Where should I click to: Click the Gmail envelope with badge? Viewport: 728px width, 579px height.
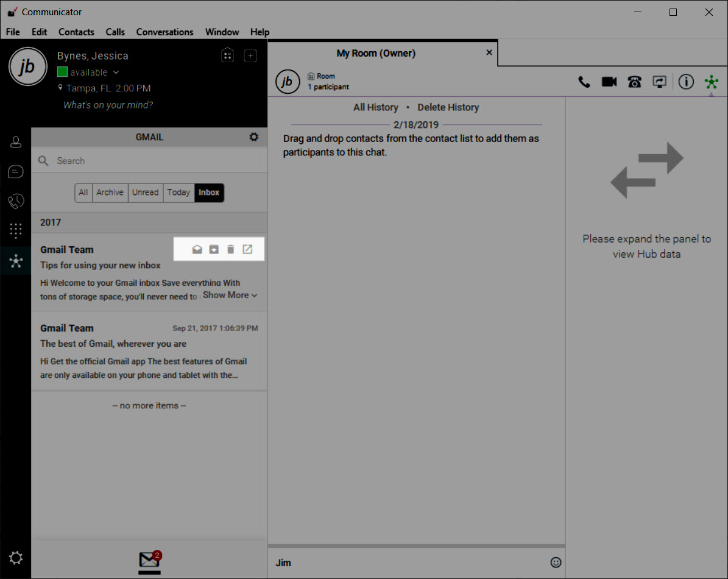tap(149, 559)
